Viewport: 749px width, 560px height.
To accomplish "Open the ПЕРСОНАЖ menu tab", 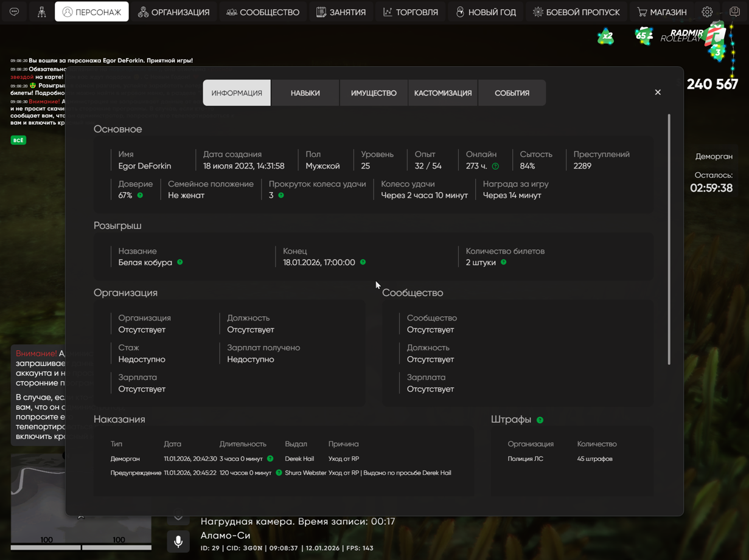I will [92, 12].
